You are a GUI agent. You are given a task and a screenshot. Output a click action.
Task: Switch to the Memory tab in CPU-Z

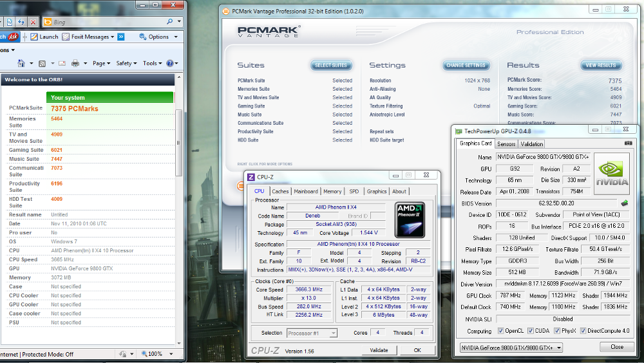pyautogui.click(x=332, y=191)
